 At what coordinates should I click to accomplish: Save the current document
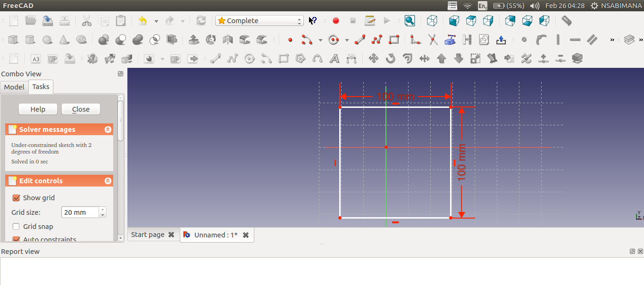(x=48, y=21)
